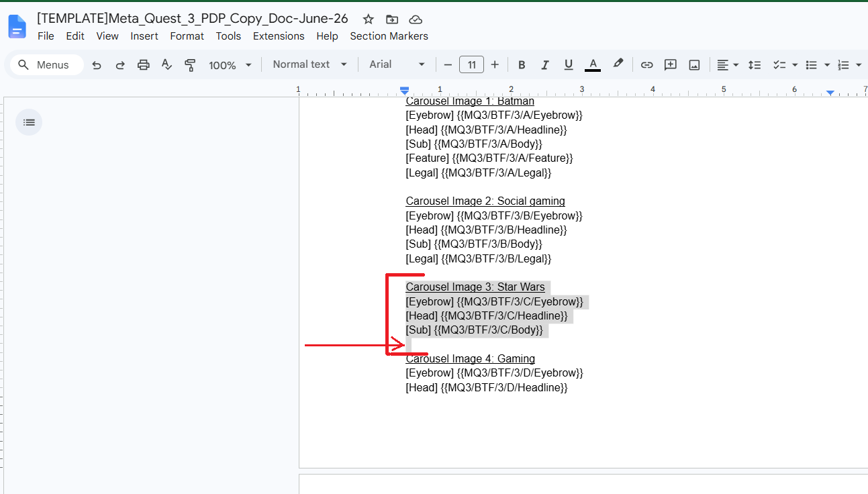Toggle Italic formatting
The image size is (868, 494).
tap(545, 65)
